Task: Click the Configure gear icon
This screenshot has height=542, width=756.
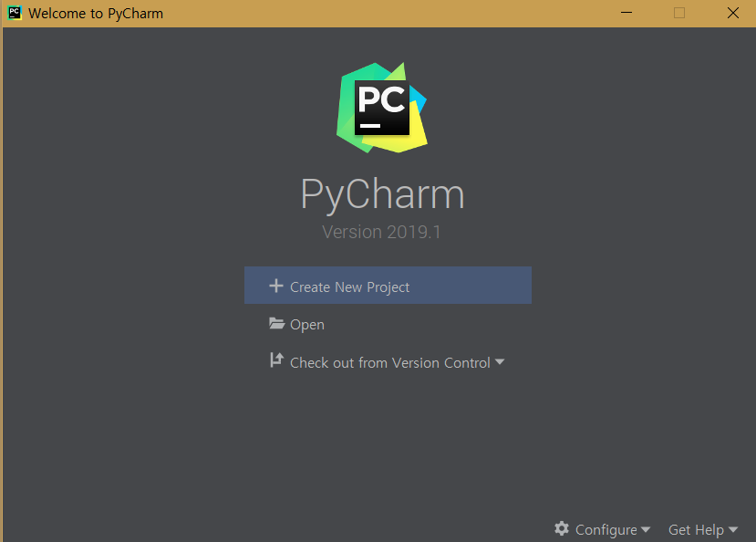Action: pyautogui.click(x=562, y=528)
